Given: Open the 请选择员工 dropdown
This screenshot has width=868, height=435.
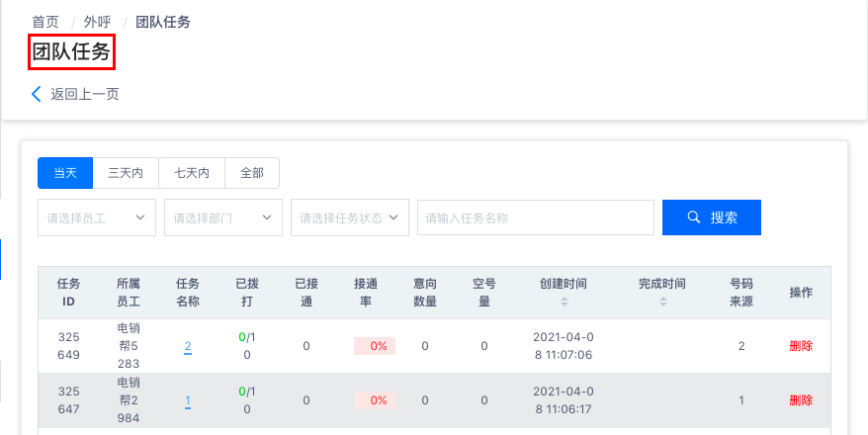Looking at the screenshot, I should point(97,217).
